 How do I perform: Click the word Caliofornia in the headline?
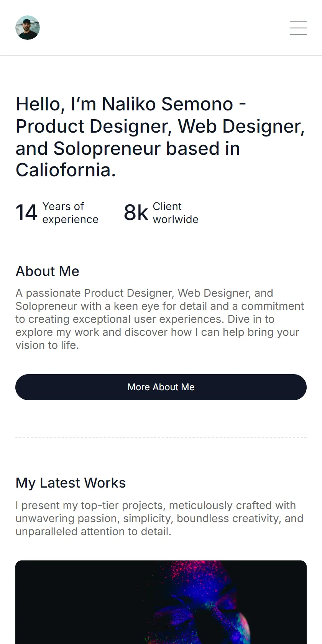coord(66,170)
